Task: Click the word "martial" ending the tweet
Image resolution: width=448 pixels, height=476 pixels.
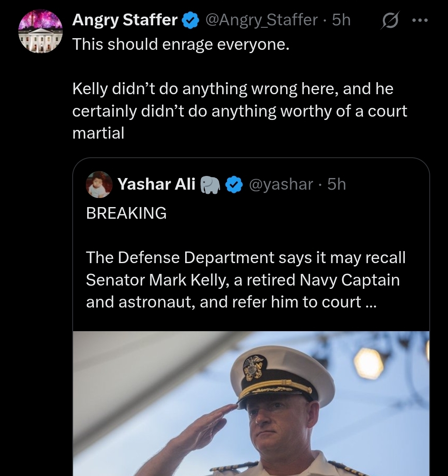Action: [x=98, y=133]
